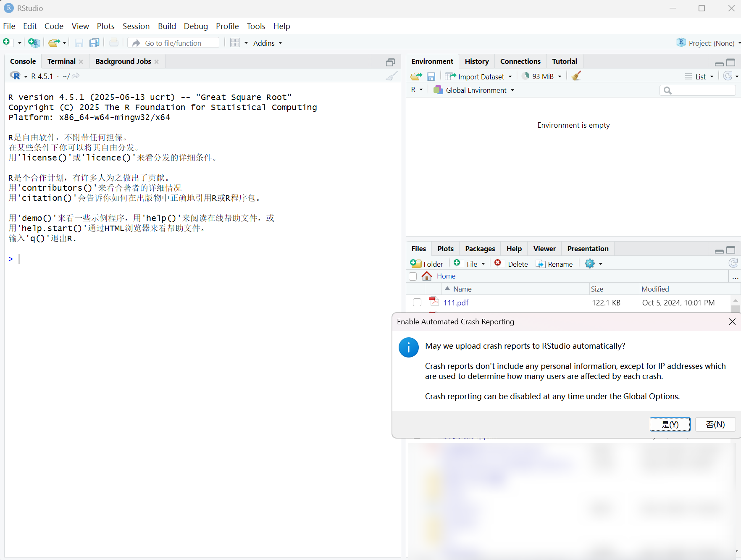The width and height of the screenshot is (741, 560).
Task: Click the Save All documents icon
Action: pyautogui.click(x=95, y=43)
